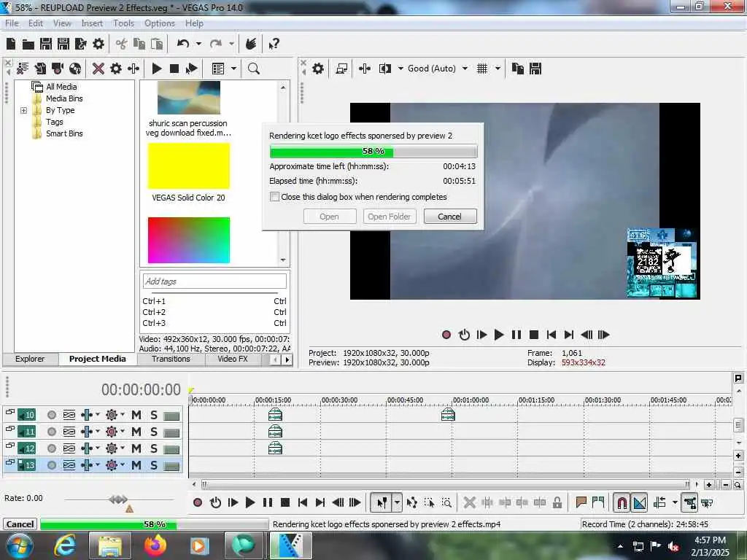The height and width of the screenshot is (560, 747).
Task: Click the Split Screen View icon
Action: pyautogui.click(x=384, y=69)
